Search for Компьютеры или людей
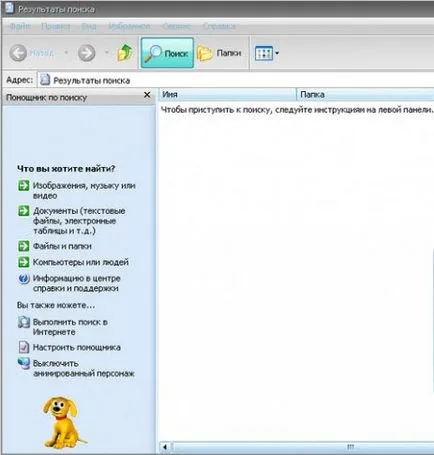The width and height of the screenshot is (434, 455). click(81, 262)
